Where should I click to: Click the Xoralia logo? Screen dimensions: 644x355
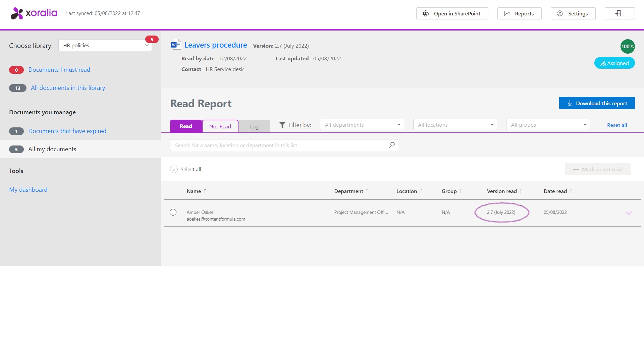coord(34,13)
